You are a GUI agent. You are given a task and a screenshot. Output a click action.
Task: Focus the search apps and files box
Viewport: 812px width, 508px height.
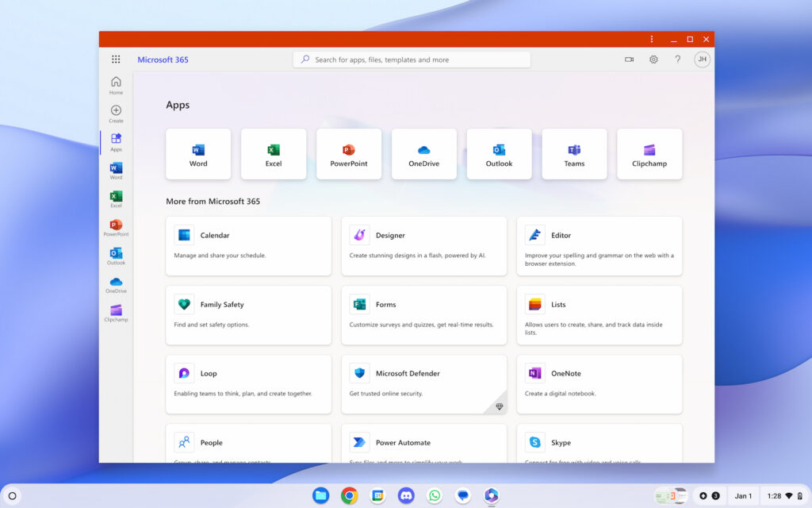click(x=412, y=60)
